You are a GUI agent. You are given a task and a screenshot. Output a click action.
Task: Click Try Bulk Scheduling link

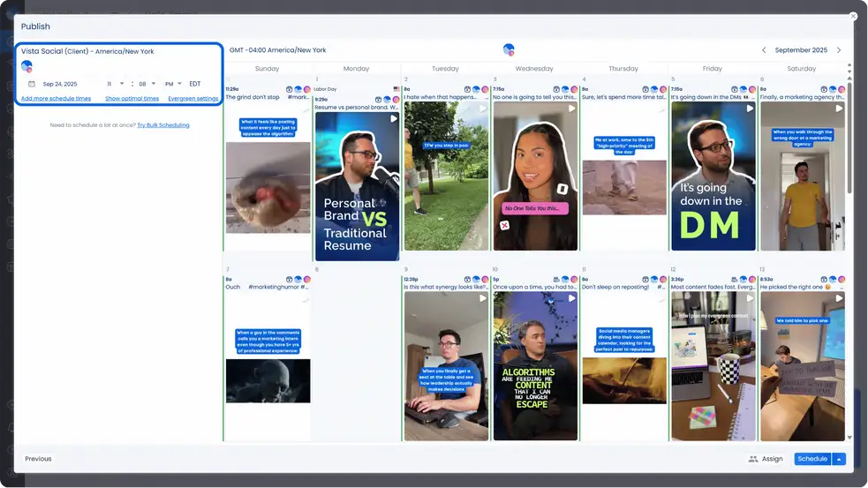162,125
